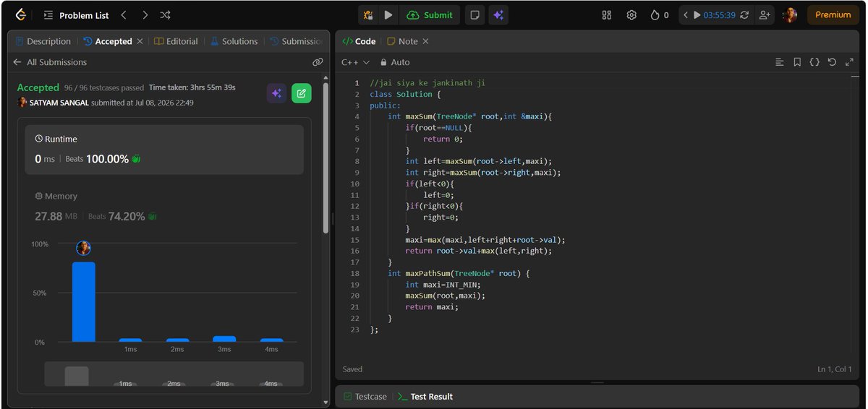
Task: Click the format code lines icon
Action: (x=779, y=62)
